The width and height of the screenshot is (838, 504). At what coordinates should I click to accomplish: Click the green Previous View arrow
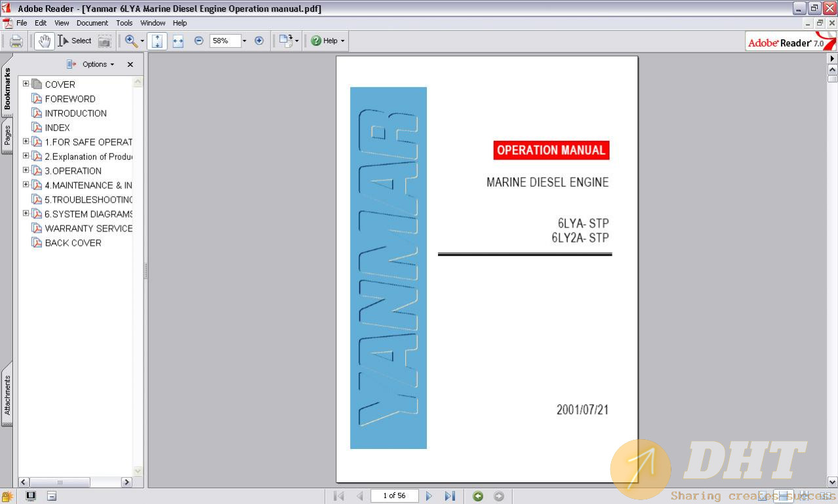tap(478, 496)
